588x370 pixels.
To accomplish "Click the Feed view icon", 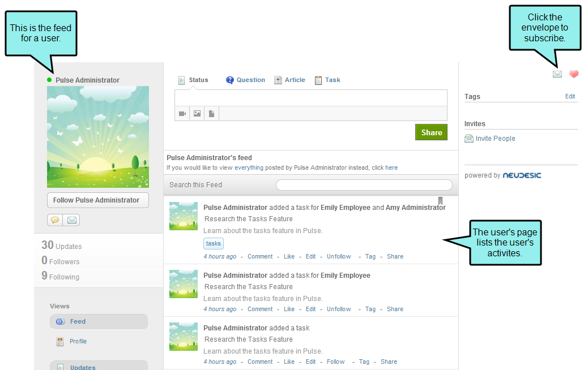I will (x=61, y=322).
